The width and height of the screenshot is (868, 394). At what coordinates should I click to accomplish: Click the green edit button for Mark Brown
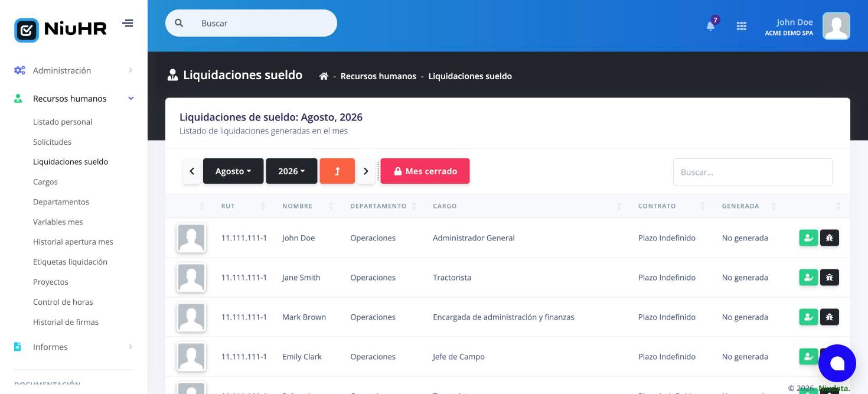pos(808,317)
